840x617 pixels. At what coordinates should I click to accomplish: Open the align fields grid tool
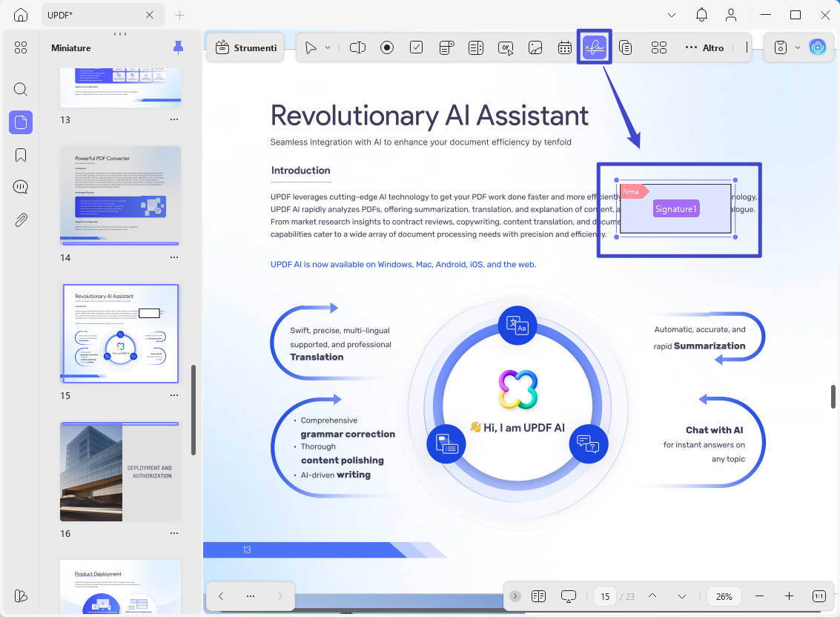pyautogui.click(x=659, y=47)
